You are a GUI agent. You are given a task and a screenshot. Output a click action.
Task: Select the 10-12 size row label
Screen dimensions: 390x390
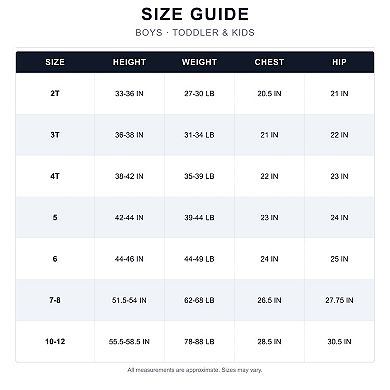(55, 341)
